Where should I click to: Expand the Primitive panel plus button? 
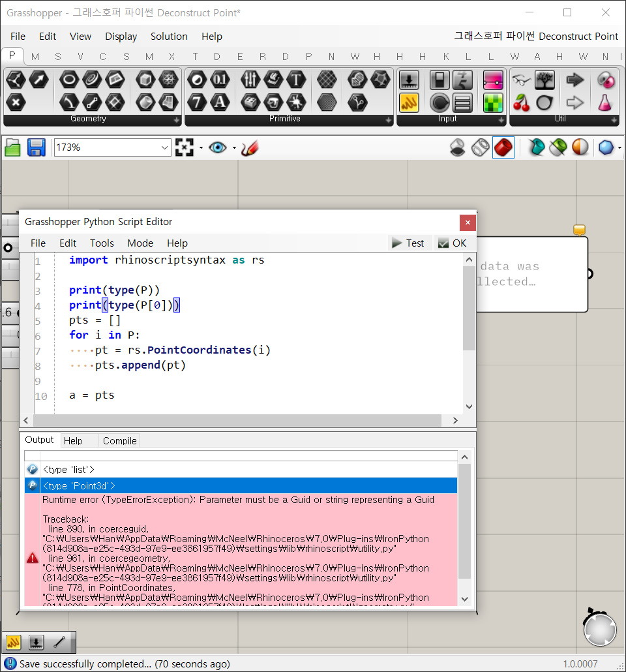click(x=388, y=121)
